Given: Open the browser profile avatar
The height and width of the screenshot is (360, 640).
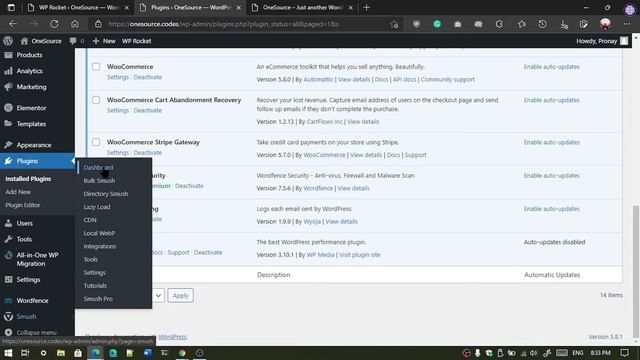Looking at the screenshot, I should (605, 24).
